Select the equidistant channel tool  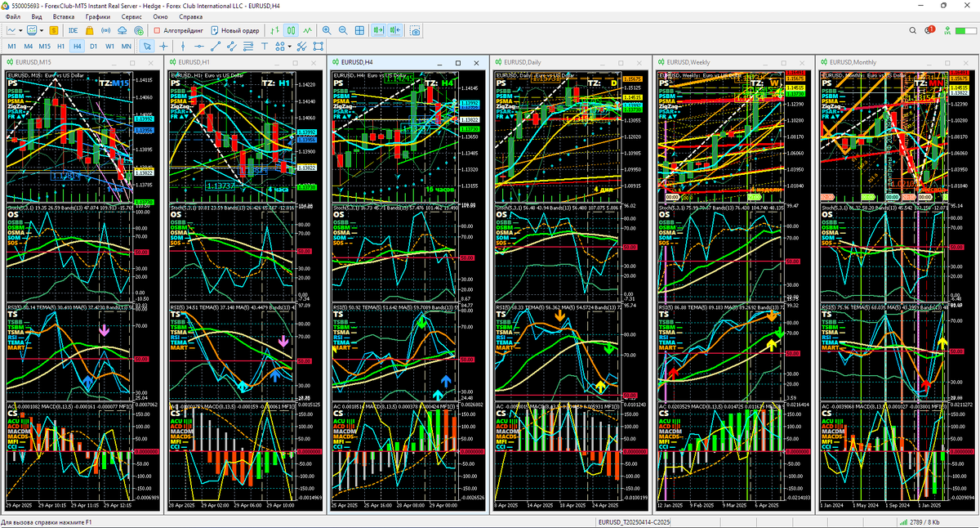coord(231,47)
